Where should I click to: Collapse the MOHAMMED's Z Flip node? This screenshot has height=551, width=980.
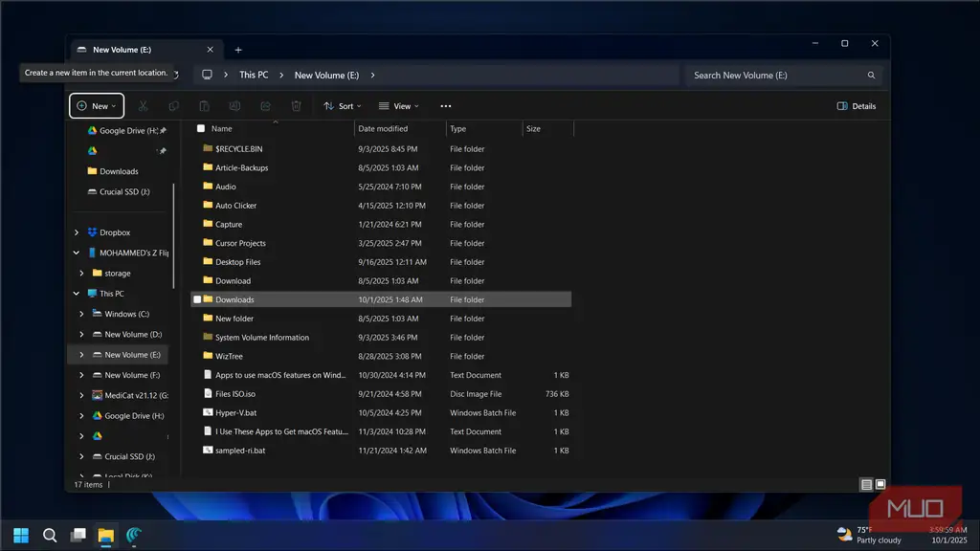tap(77, 253)
